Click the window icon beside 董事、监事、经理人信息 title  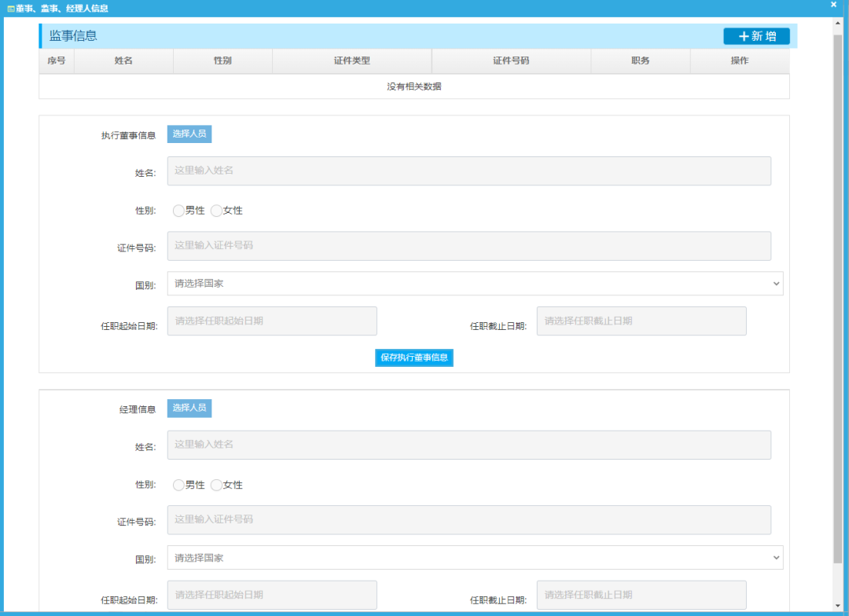[x=10, y=9]
